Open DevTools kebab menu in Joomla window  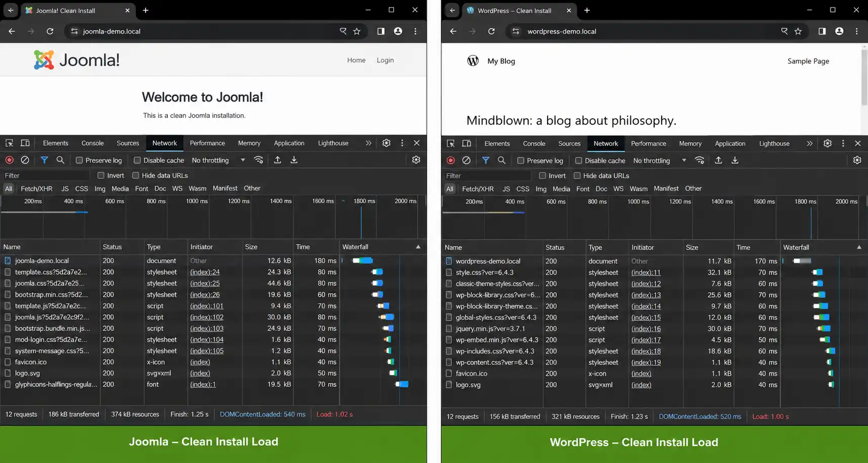coord(402,143)
